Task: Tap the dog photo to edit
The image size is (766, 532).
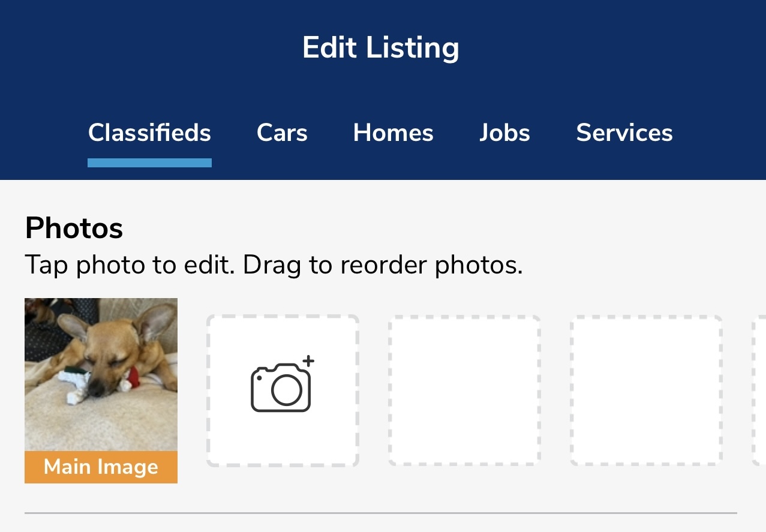Action: tap(101, 375)
